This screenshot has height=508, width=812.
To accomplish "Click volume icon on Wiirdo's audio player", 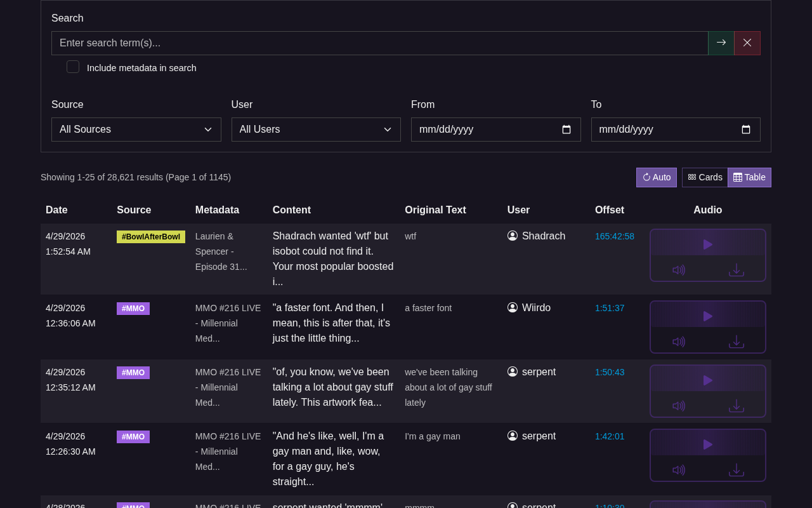I will 679,342.
